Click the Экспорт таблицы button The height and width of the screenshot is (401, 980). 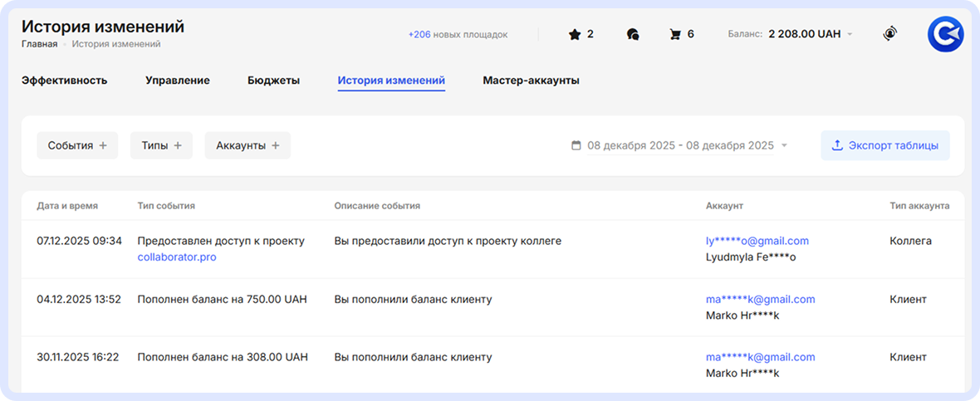pyautogui.click(x=885, y=145)
